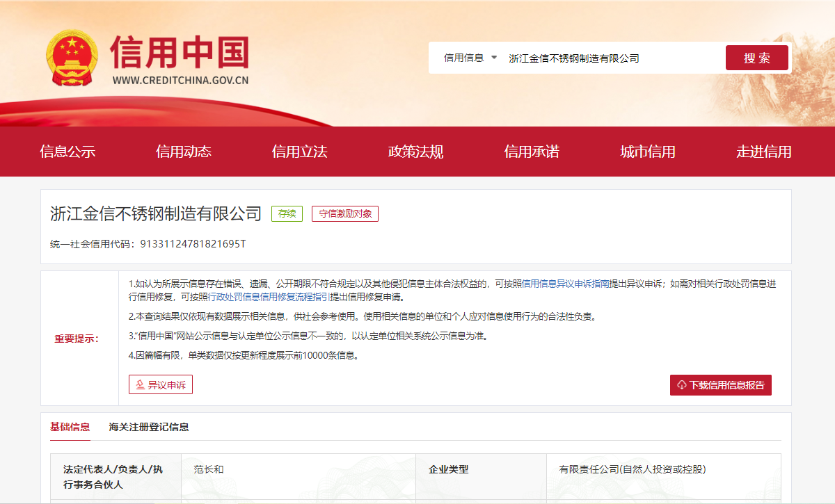
Task: Click the red 搜索 button
Action: tap(757, 58)
